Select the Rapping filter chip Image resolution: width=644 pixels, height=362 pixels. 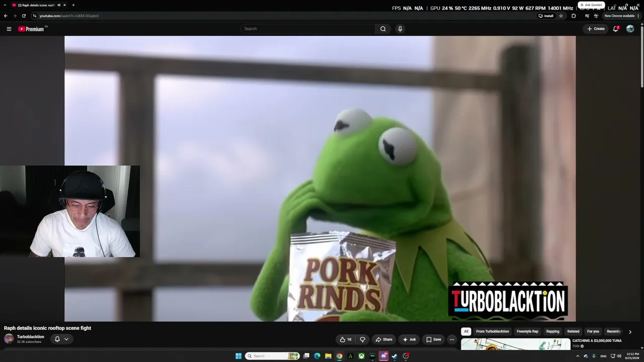[x=553, y=332]
